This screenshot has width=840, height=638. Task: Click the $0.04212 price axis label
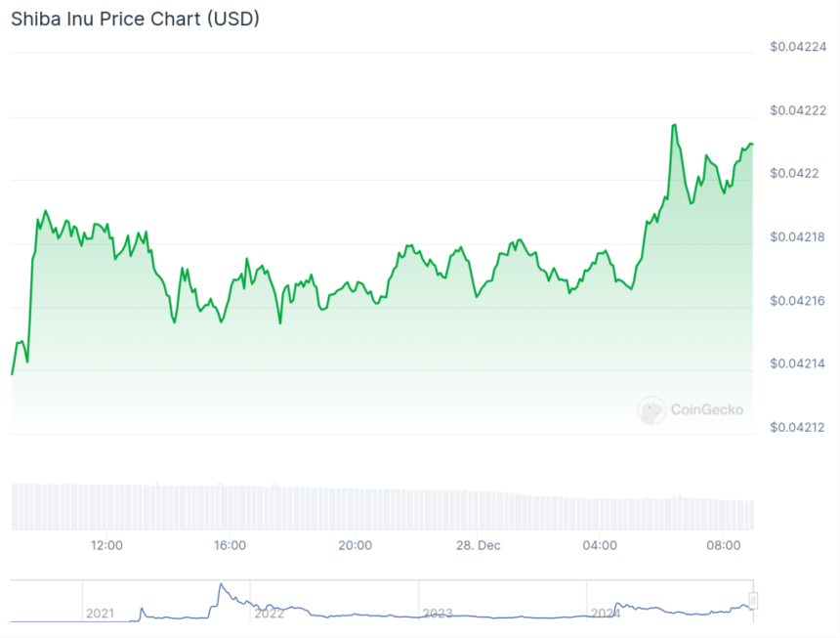798,427
